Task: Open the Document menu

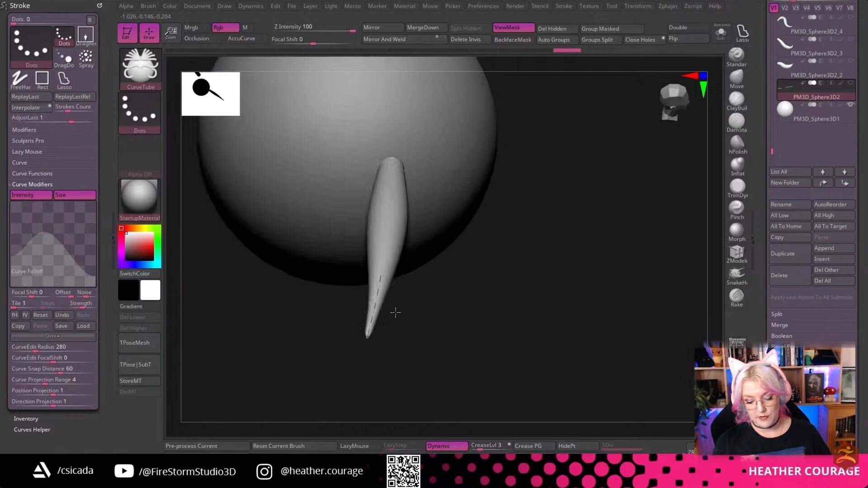Action: pyautogui.click(x=197, y=6)
